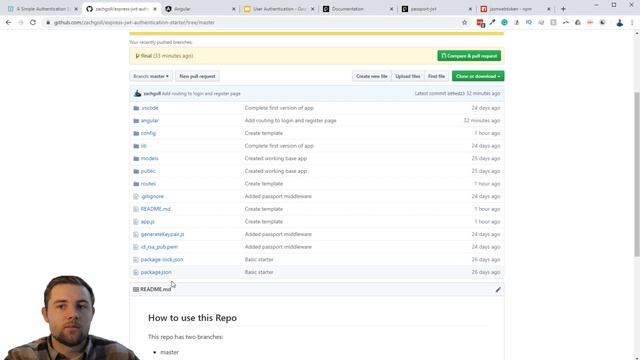Click the .gitignore file icon
This screenshot has height=360, width=640.
pos(136,196)
